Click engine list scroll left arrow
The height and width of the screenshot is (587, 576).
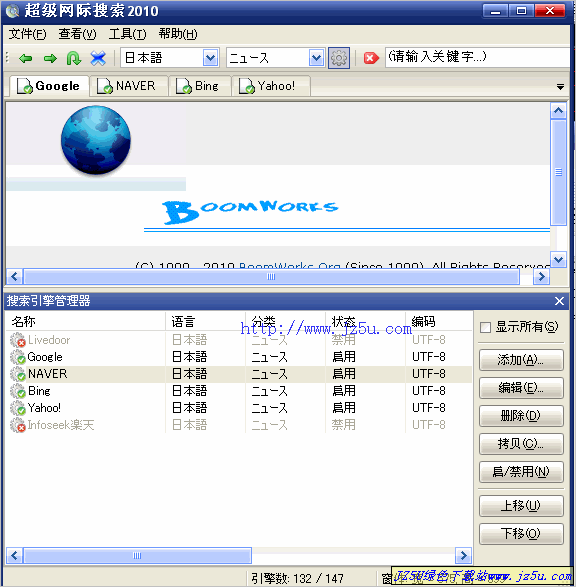pyautogui.click(x=15, y=556)
